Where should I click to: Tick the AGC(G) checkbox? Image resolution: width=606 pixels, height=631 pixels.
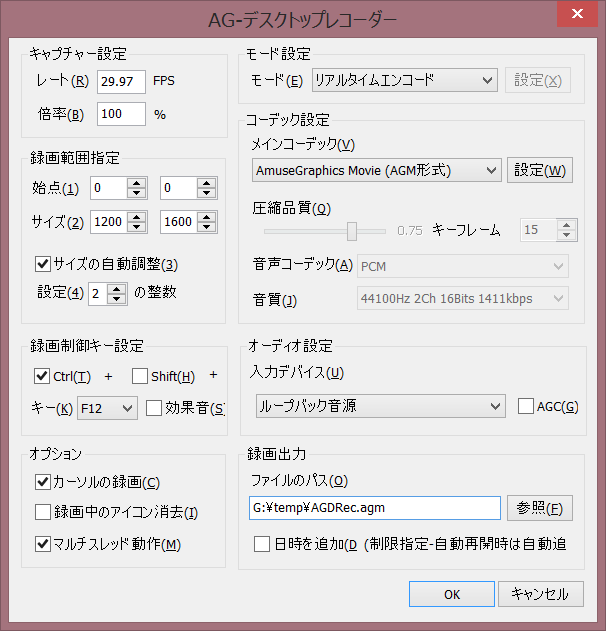coord(526,406)
